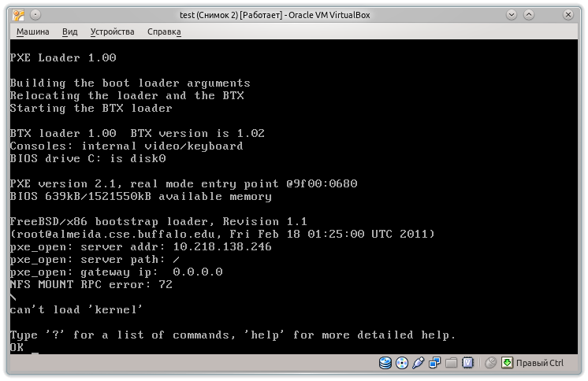Minimize the VirtualBox window

(512, 15)
